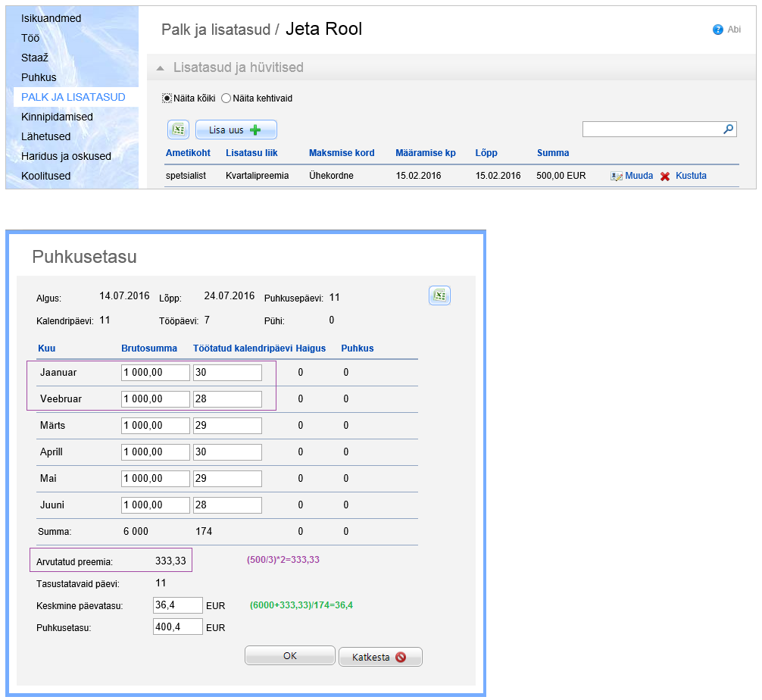Sort by Ametikoht column header
The image size is (762, 700).
tap(188, 152)
